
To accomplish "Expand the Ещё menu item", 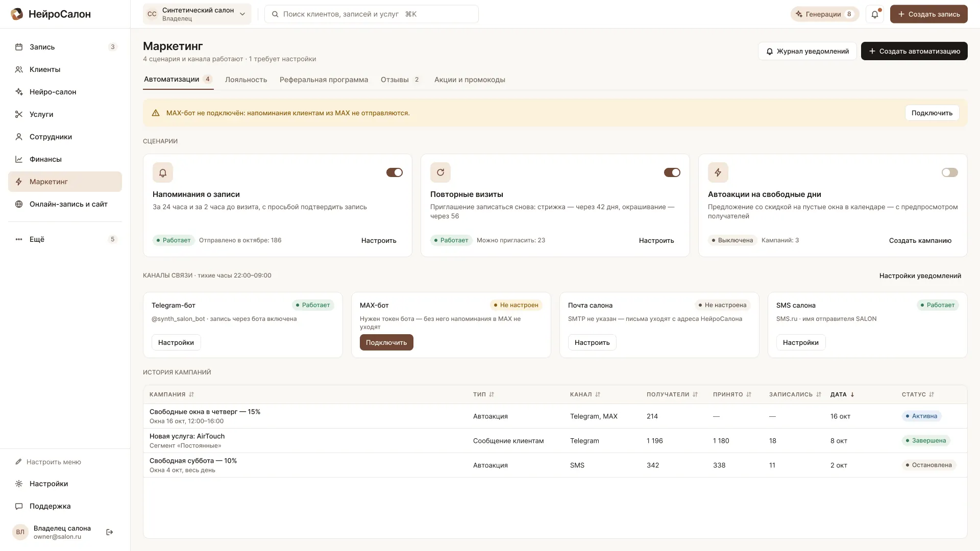I will click(65, 239).
